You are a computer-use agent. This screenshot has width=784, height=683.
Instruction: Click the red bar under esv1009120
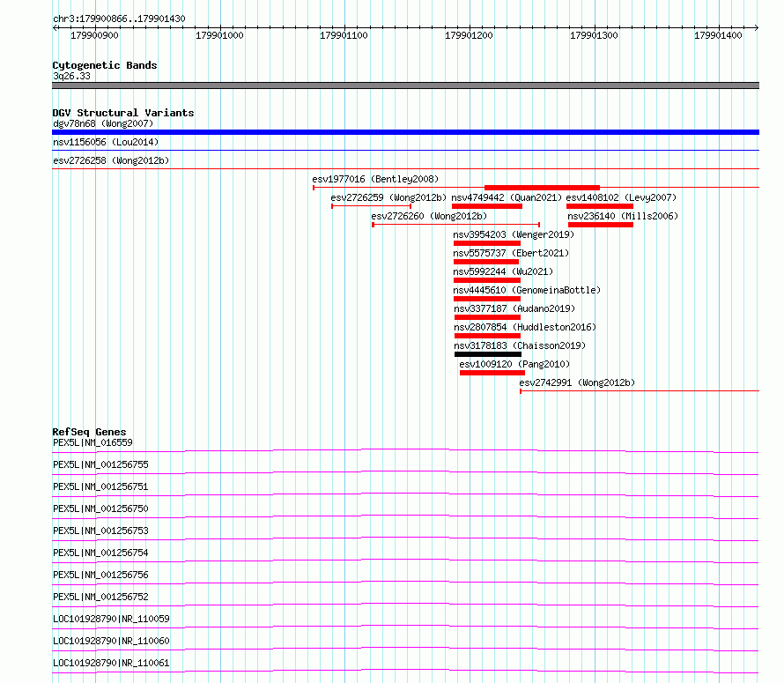tap(492, 373)
